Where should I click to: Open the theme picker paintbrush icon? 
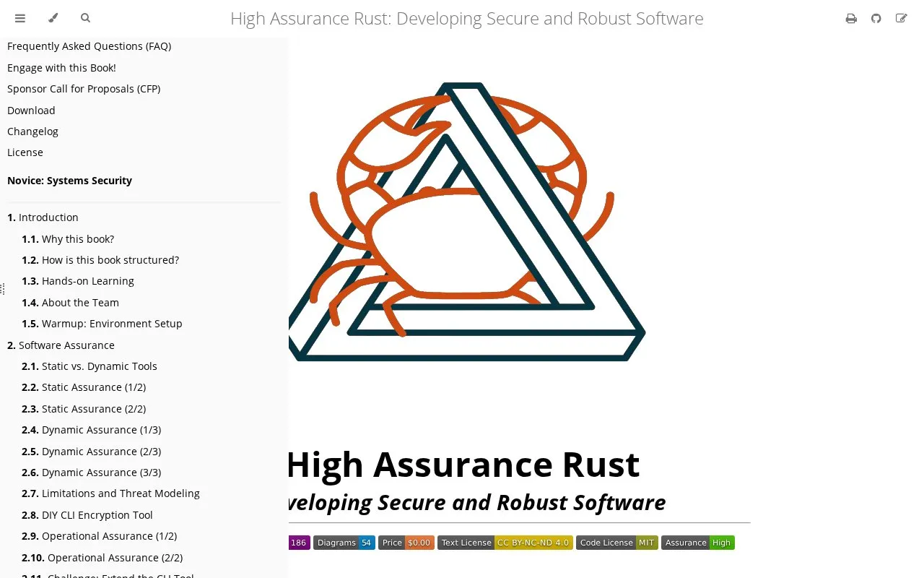point(53,18)
